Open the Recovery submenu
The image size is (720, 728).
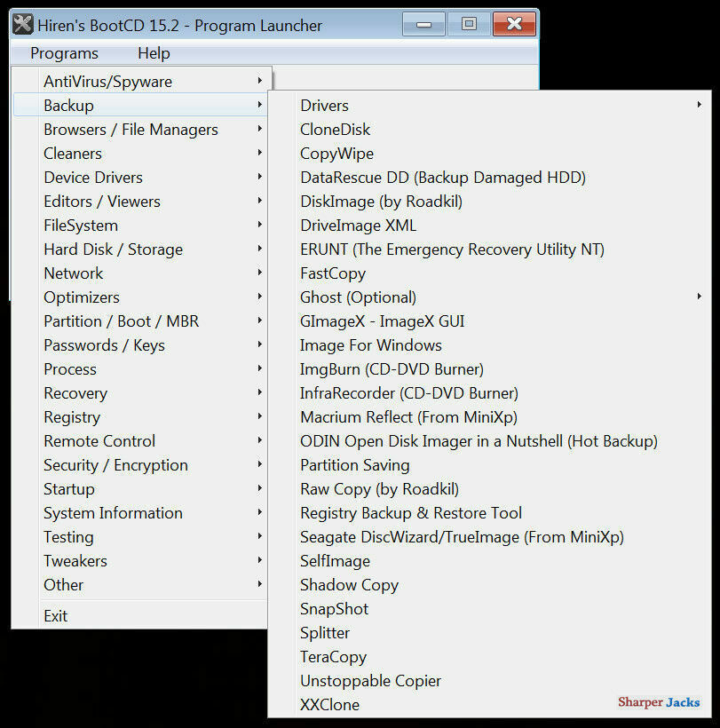click(139, 393)
